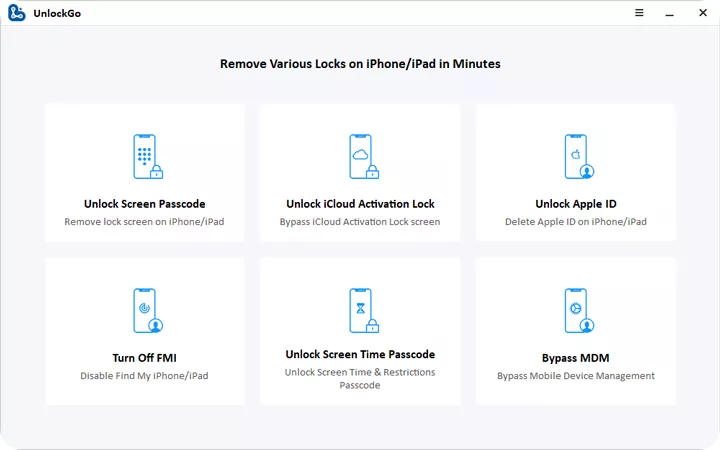Close the UnlockGo window
Image resolution: width=720 pixels, height=450 pixels.
(x=703, y=13)
